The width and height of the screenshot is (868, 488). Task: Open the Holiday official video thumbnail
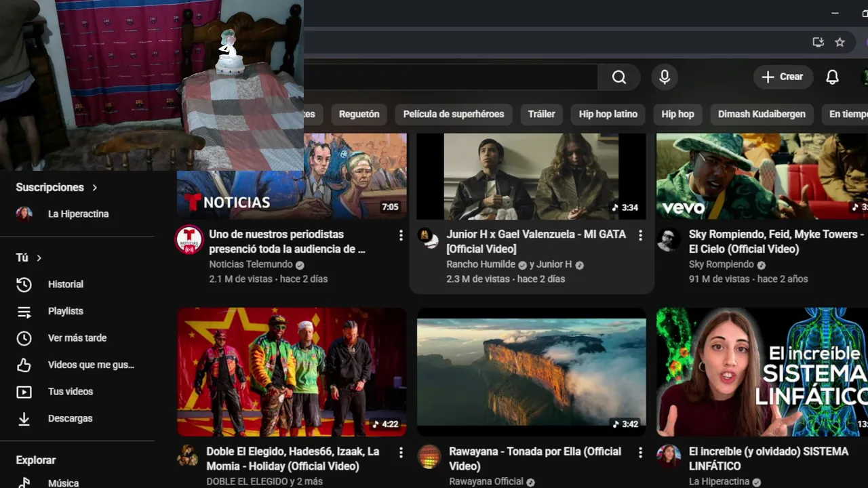coord(292,372)
